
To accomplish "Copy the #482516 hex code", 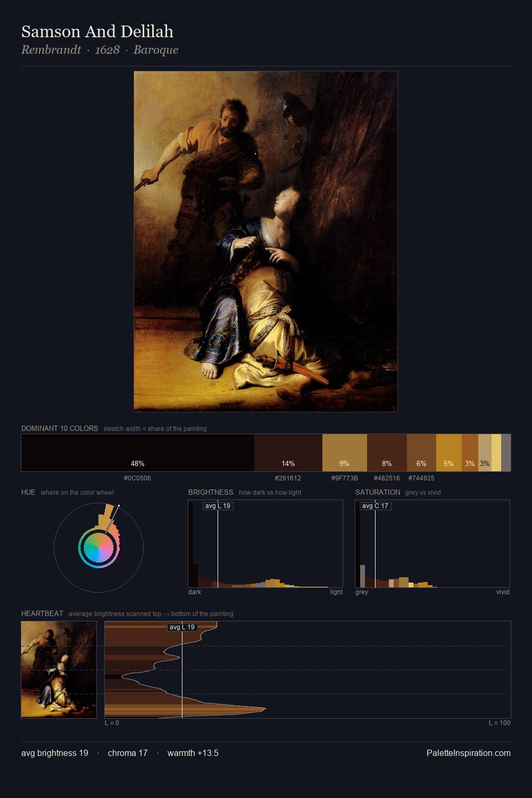I will click(x=387, y=478).
